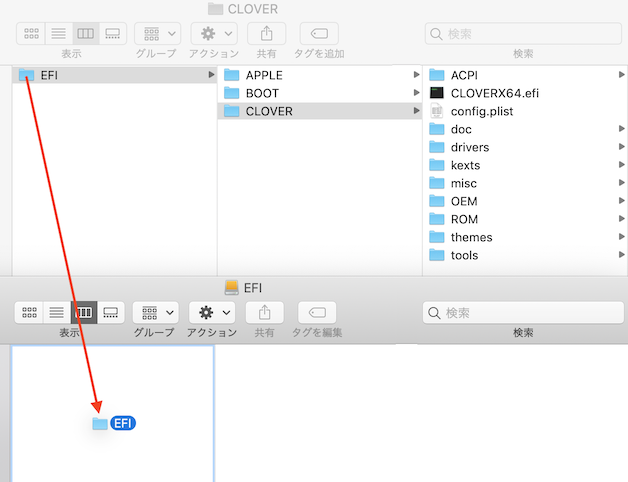The image size is (628, 482).
Task: Select config.plist file
Action: [525, 111]
